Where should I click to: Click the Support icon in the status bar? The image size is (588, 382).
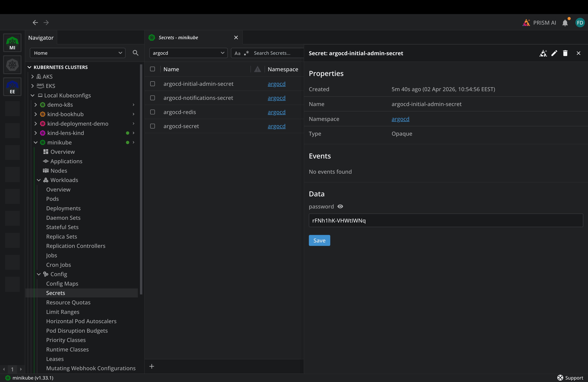pos(560,378)
